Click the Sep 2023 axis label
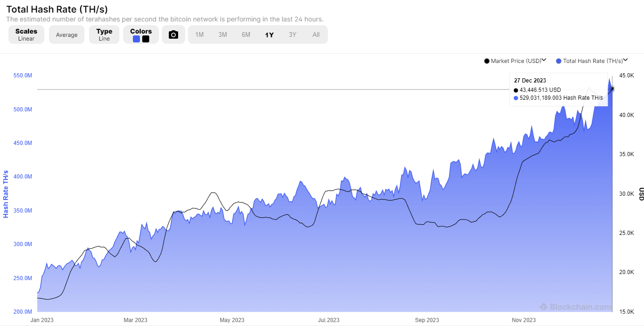The width and height of the screenshot is (644, 330). pyautogui.click(x=427, y=320)
